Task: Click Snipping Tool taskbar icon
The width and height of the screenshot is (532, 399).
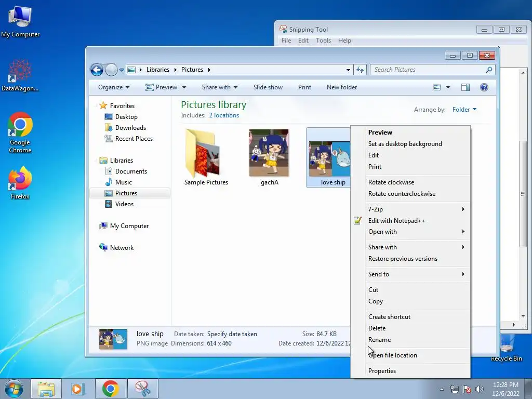Action: [143, 389]
